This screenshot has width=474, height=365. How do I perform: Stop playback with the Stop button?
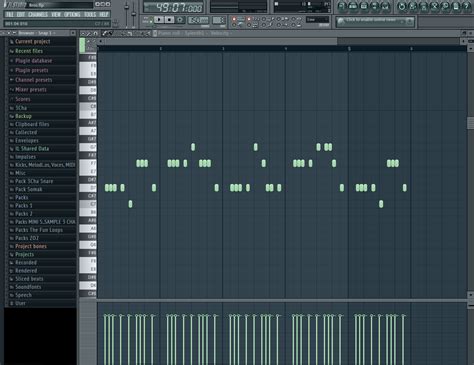pyautogui.click(x=170, y=20)
